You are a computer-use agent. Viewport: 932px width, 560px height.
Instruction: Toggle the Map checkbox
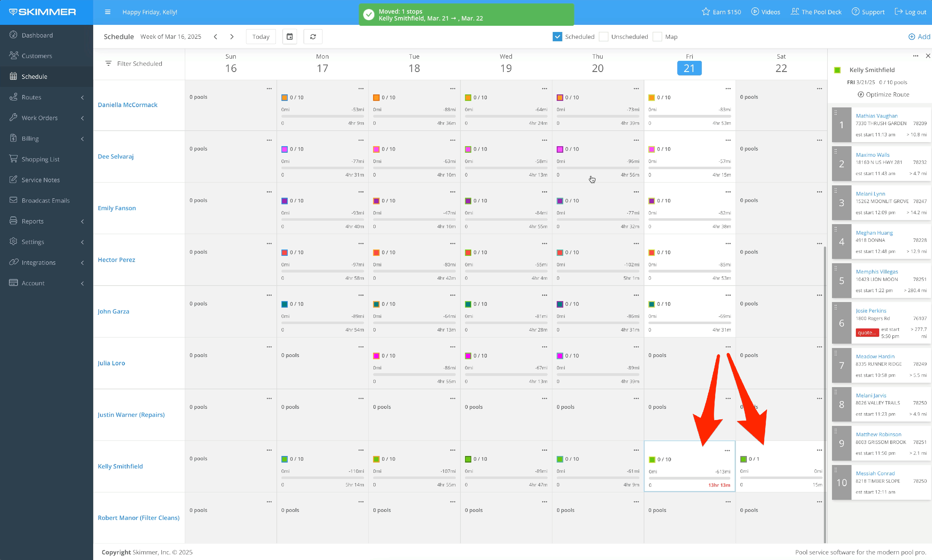(657, 37)
